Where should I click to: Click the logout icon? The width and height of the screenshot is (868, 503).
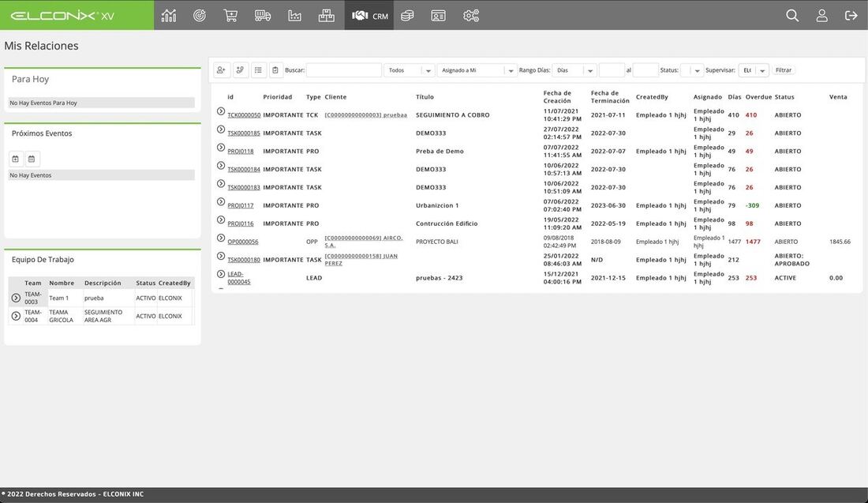click(851, 16)
